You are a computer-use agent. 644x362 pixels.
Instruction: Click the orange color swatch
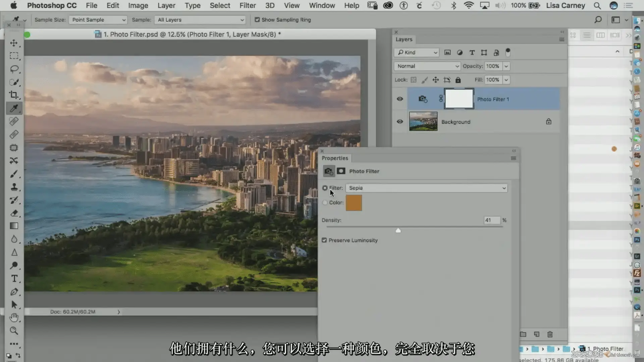(x=354, y=203)
